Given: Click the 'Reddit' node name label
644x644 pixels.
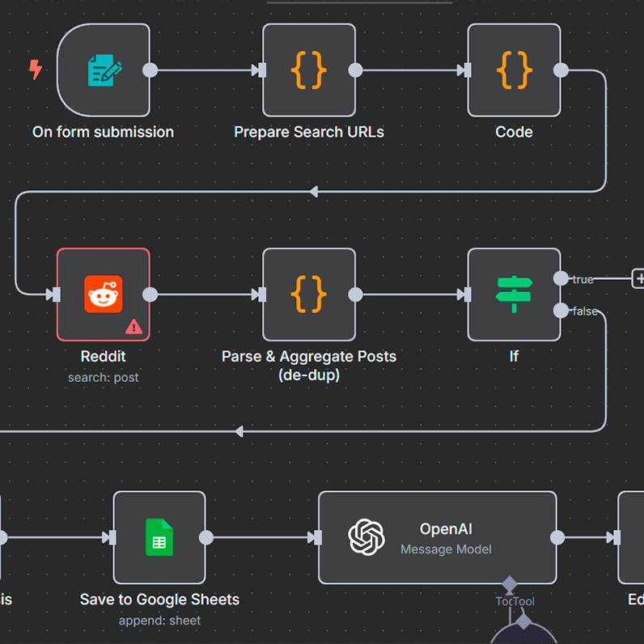Looking at the screenshot, I should (103, 357).
